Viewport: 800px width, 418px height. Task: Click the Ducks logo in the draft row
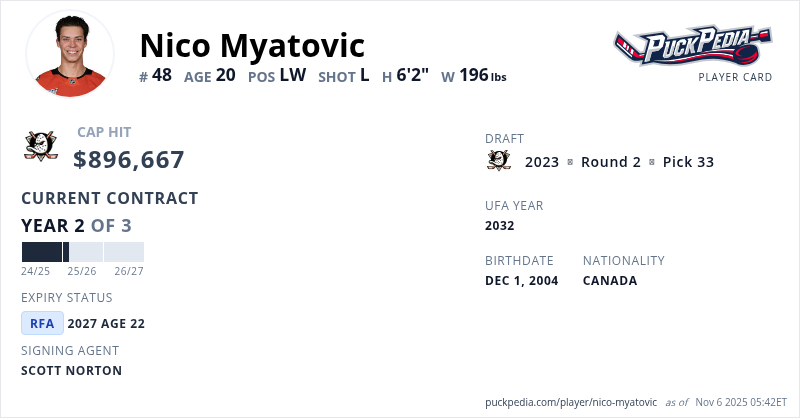coord(498,161)
